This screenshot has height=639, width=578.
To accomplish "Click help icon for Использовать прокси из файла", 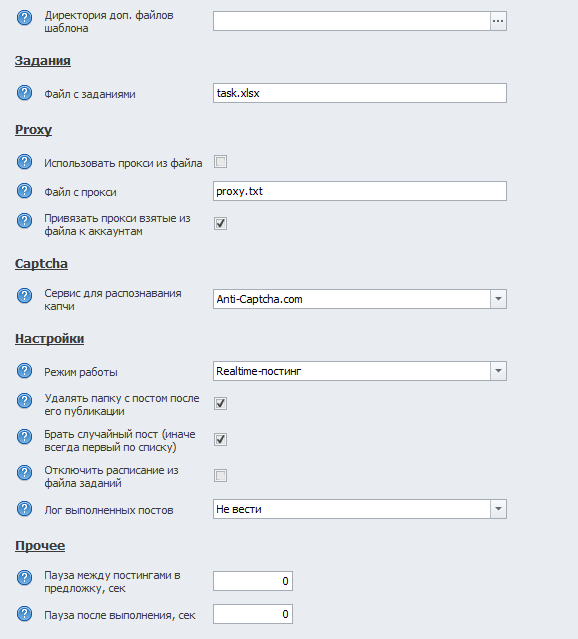I will click(24, 162).
